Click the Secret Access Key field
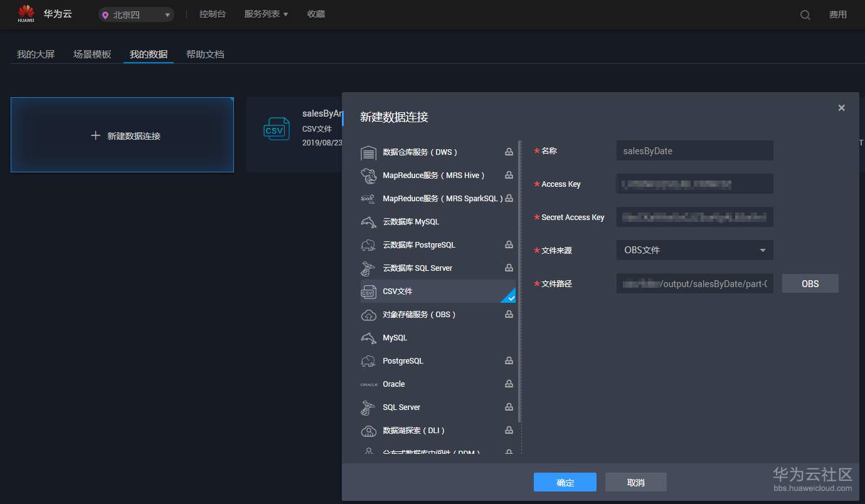Image resolution: width=865 pixels, height=504 pixels. [695, 217]
